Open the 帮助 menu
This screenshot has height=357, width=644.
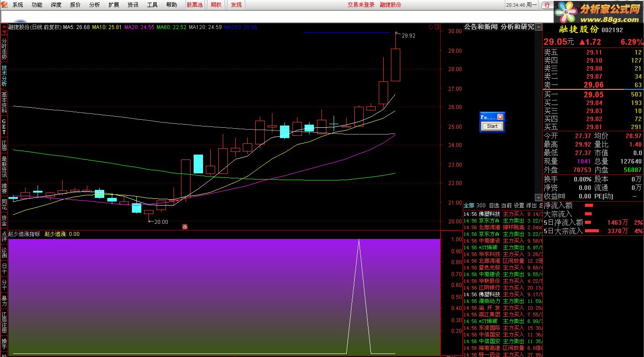pyautogui.click(x=172, y=5)
